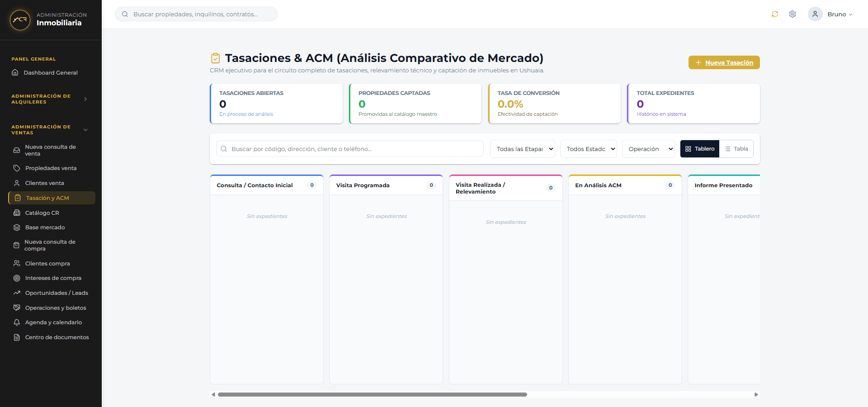The image size is (868, 407).
Task: Click the Clientes venta person icon
Action: 17,183
